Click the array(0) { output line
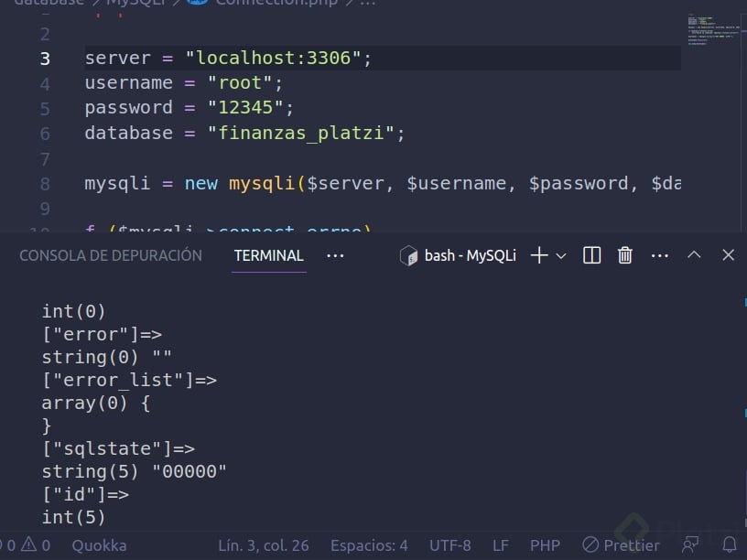Image resolution: width=747 pixels, height=560 pixels. (96, 403)
